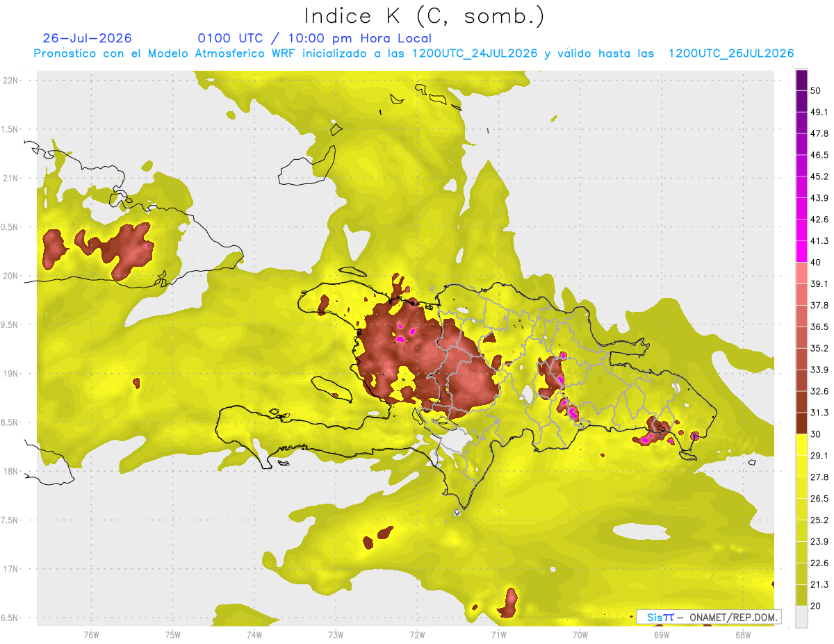Viewport: 834px width, 644px height.
Task: Click the "70W" longitude axis label
Action: (580, 634)
